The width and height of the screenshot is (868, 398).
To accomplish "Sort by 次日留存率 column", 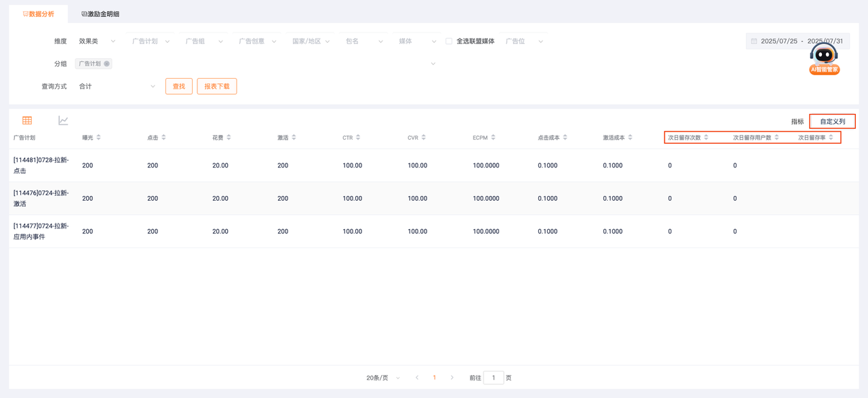I will tap(831, 138).
